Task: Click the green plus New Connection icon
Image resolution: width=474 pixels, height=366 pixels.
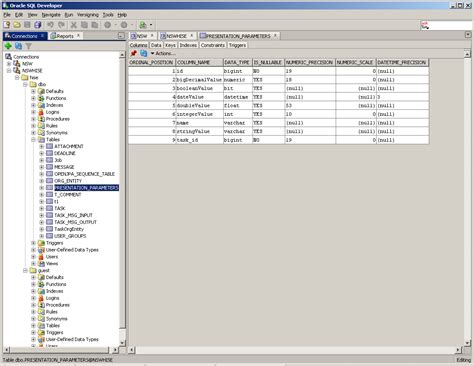Action: click(x=8, y=46)
